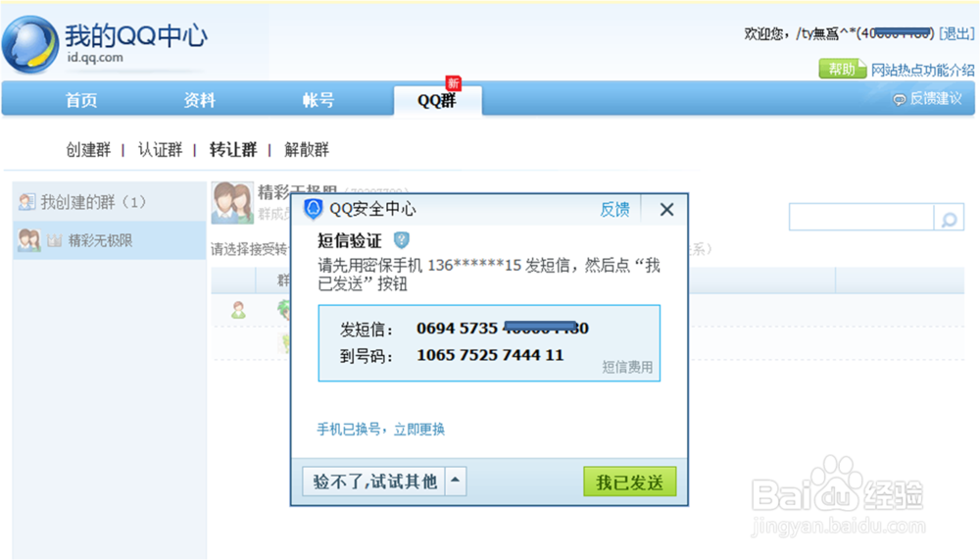980x560 pixels.
Task: Click the help shield icon beside 短信验证
Action: [x=401, y=239]
